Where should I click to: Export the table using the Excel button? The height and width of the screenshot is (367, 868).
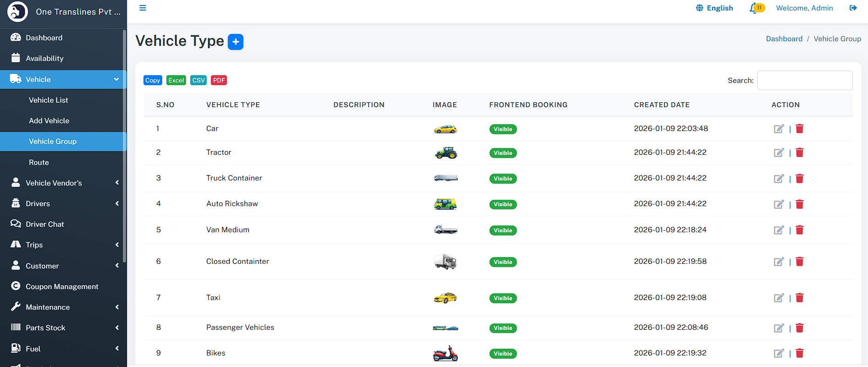click(176, 80)
